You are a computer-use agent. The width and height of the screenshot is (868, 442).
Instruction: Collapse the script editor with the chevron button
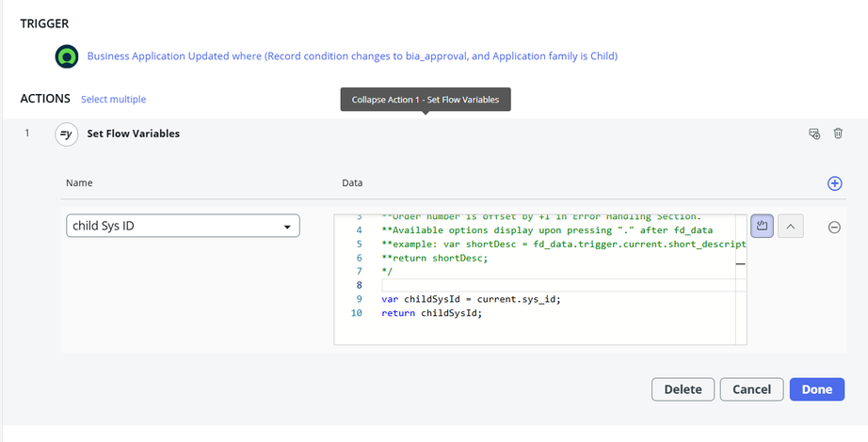pyautogui.click(x=791, y=226)
